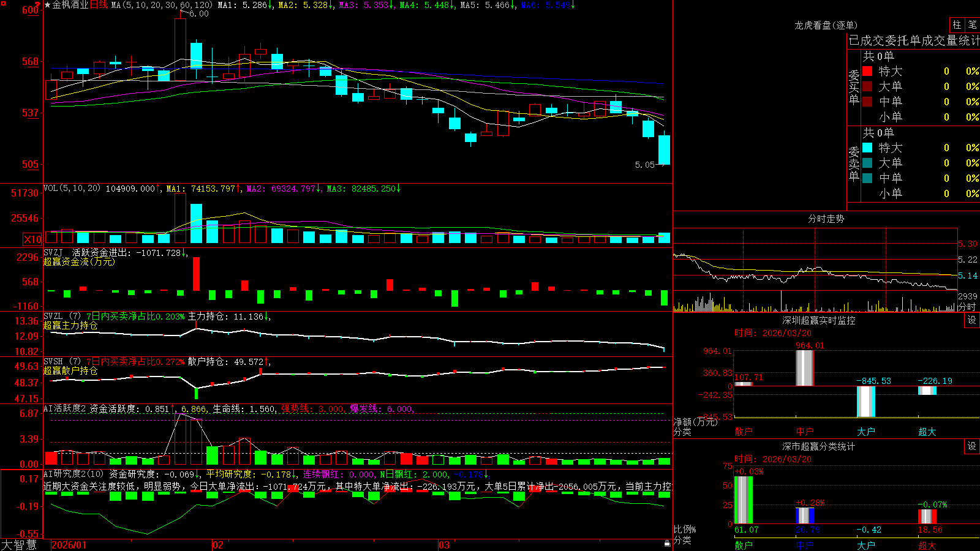The width and height of the screenshot is (980, 551).
Task: Click the 深市超赢分类统计 panel title
Action: pos(818,446)
